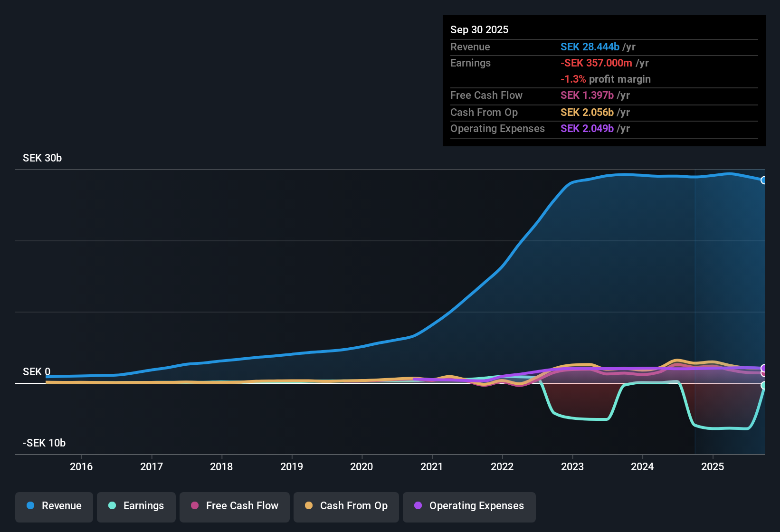Click the teal Earnings legend dot

pos(112,506)
